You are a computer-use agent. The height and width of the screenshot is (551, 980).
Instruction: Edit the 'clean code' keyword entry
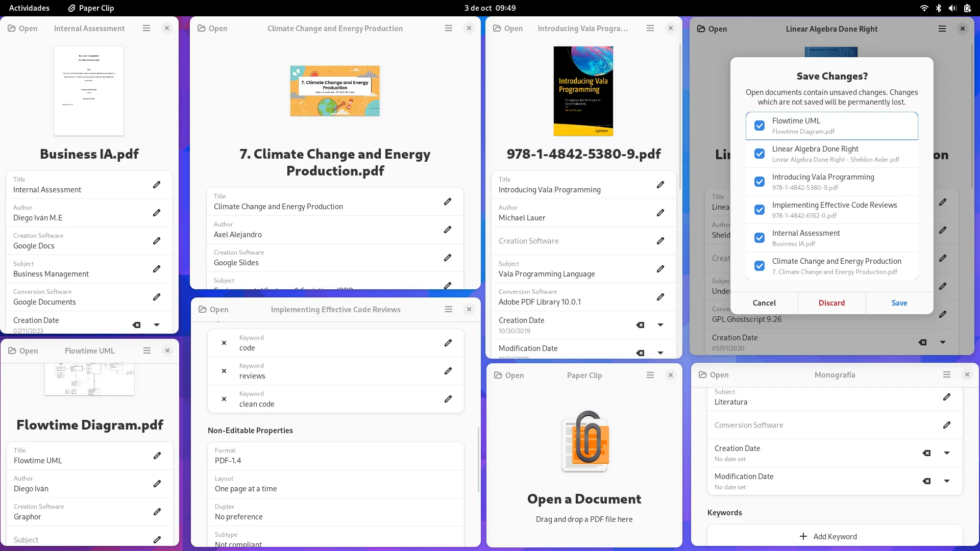coord(448,399)
